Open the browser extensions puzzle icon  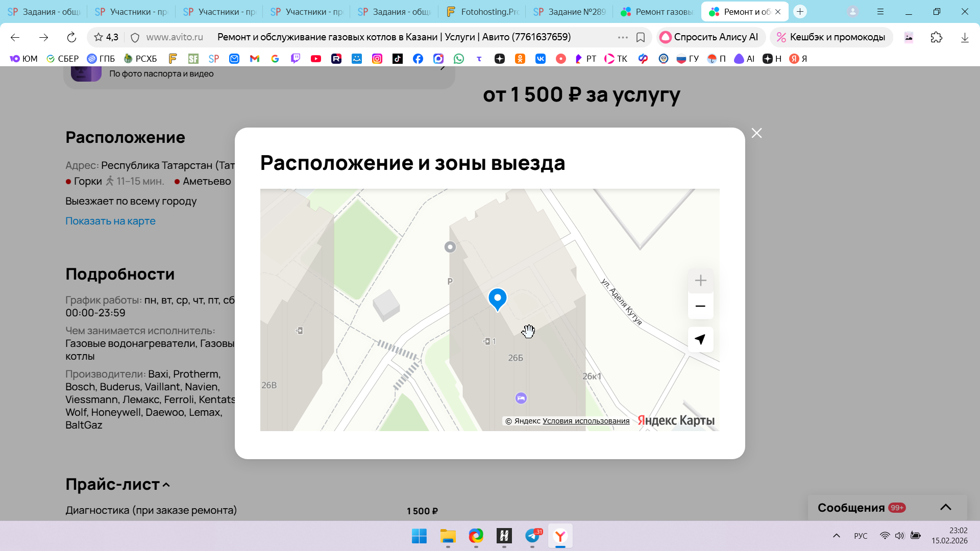click(x=936, y=37)
